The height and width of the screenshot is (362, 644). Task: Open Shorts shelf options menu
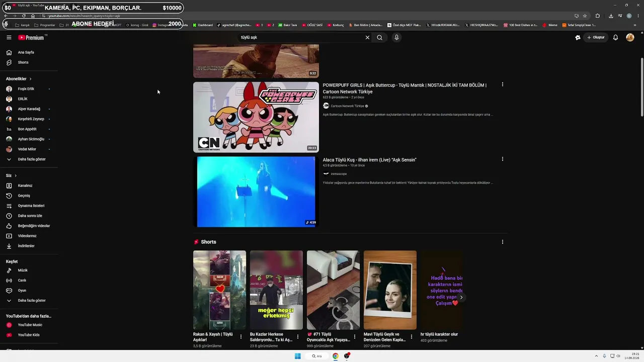[502, 242]
